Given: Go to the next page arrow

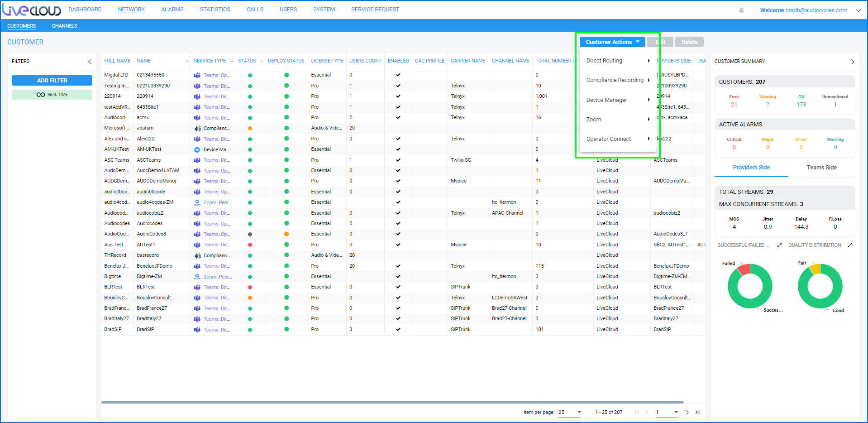Looking at the screenshot, I should [687, 413].
